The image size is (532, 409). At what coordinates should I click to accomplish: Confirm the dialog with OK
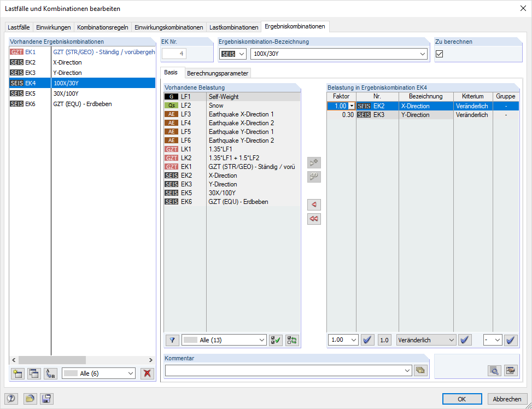(x=462, y=399)
